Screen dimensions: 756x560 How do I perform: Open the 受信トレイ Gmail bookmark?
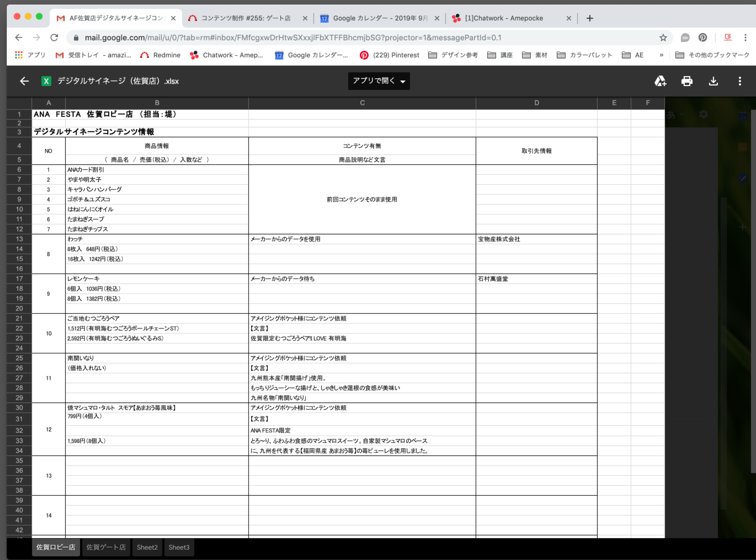93,55
